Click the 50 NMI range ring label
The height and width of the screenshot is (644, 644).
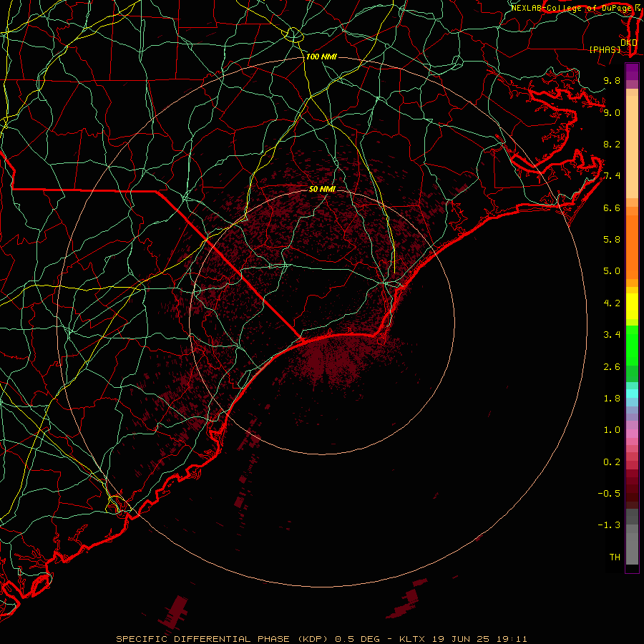point(322,189)
